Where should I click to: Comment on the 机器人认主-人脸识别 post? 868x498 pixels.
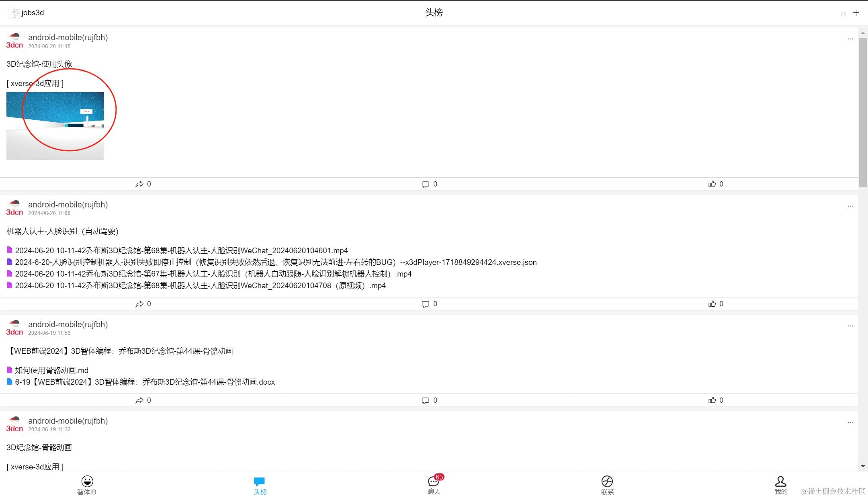click(426, 304)
